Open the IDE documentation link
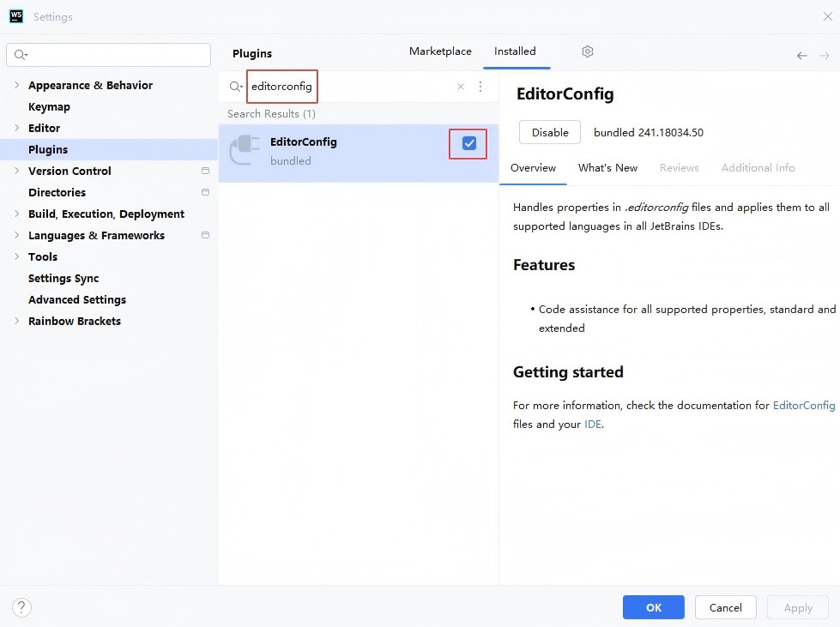This screenshot has width=840, height=627. (593, 424)
